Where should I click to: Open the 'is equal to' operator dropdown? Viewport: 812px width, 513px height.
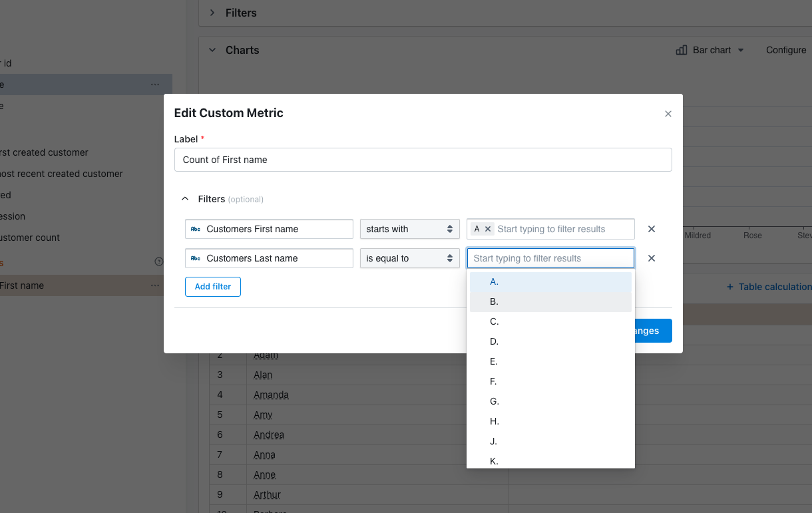(409, 258)
